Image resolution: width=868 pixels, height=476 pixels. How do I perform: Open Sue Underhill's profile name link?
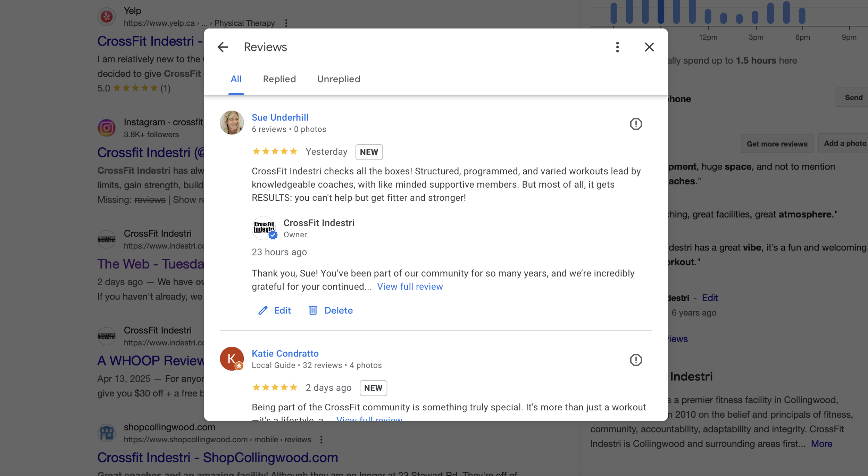(x=280, y=117)
